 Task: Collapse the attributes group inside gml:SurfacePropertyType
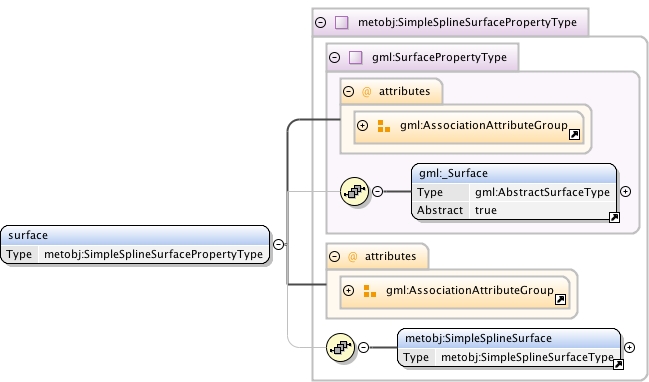click(x=349, y=91)
